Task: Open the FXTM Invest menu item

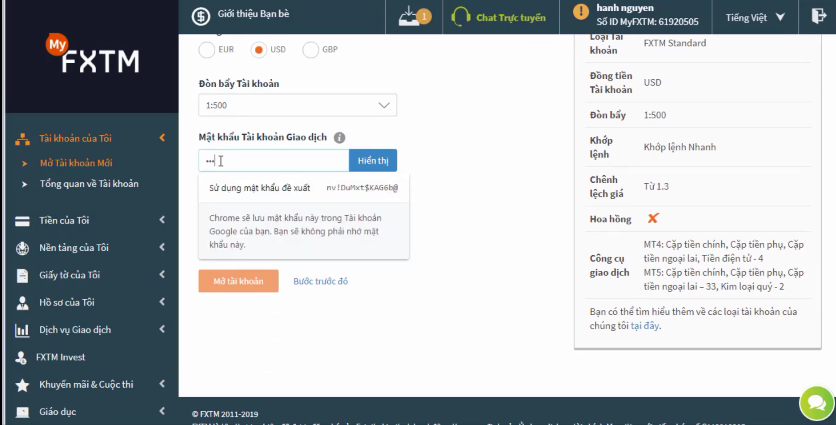Action: pyautogui.click(x=60, y=357)
